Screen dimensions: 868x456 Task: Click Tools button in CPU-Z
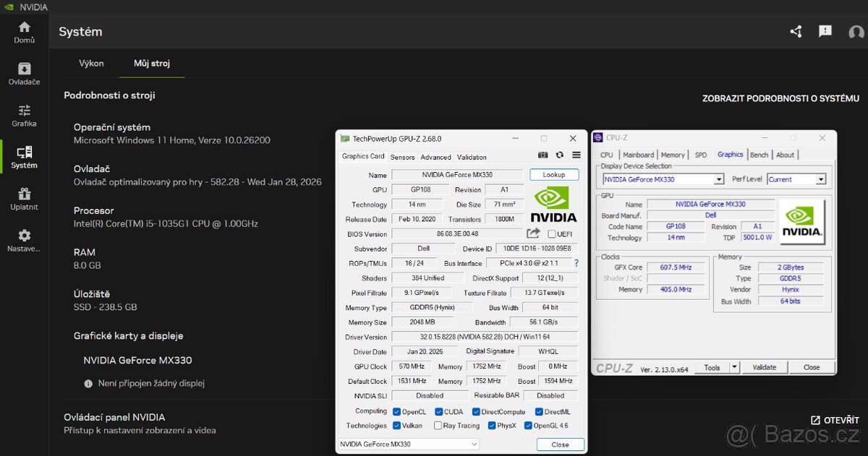pos(712,367)
